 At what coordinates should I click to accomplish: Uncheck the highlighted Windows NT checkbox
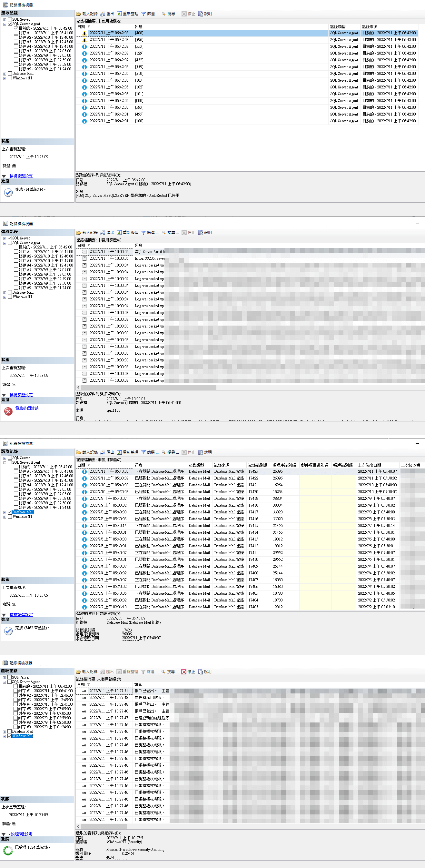tap(9, 736)
